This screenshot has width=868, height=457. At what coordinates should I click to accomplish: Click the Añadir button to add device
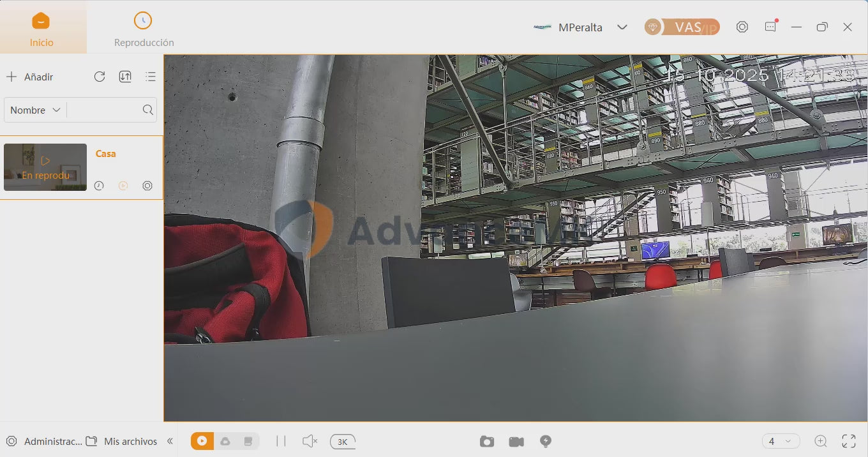(30, 77)
